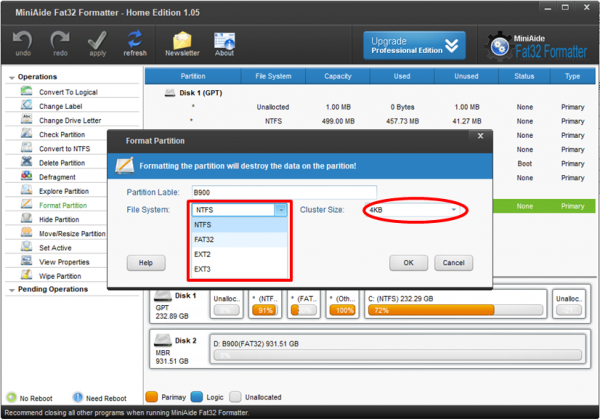Image resolution: width=600 pixels, height=419 pixels.
Task: Click the OK button
Action: click(408, 262)
